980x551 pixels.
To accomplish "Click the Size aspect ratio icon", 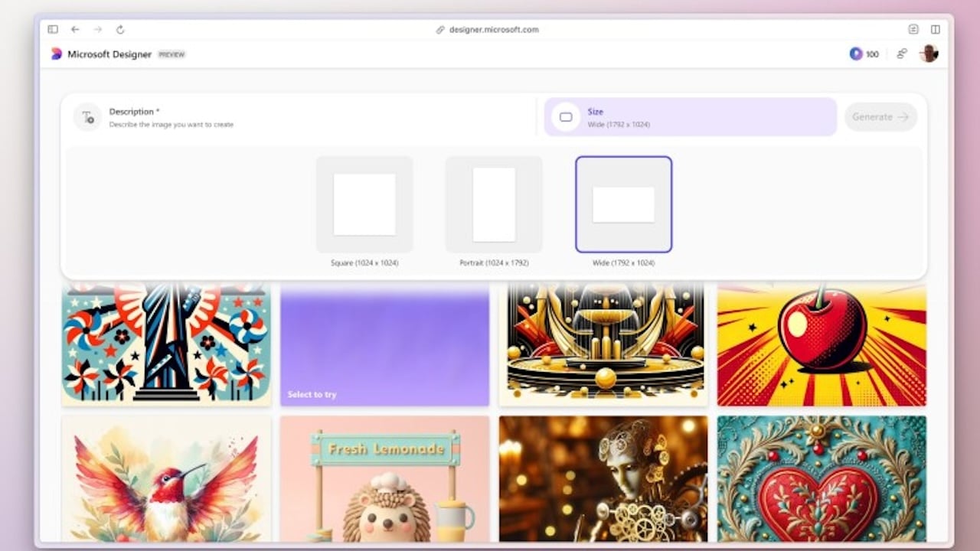I will click(566, 117).
